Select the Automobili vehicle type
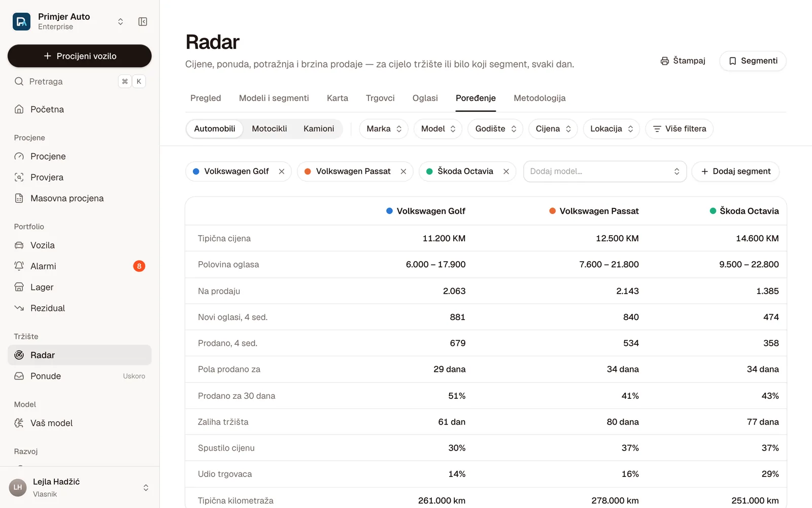The image size is (812, 508). (215, 129)
